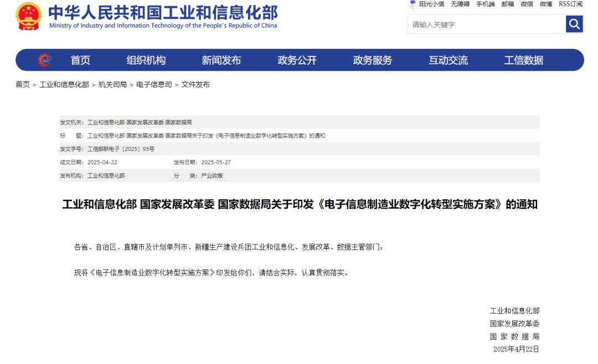Click the national emblem logo
The height and width of the screenshot is (364, 598).
point(28,16)
